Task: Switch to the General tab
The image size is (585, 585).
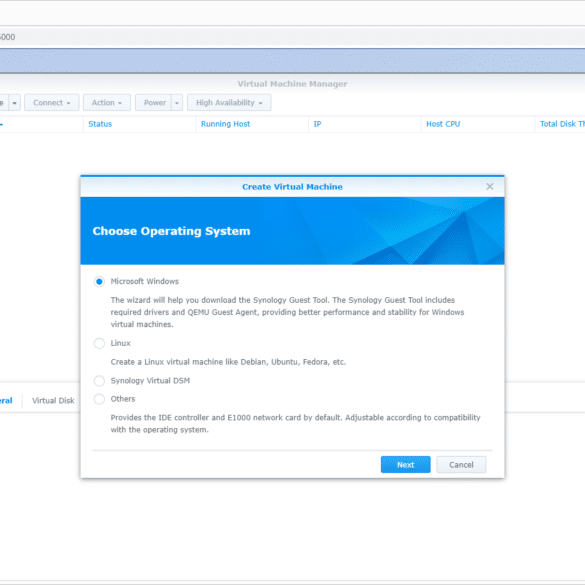Action: click(x=6, y=401)
